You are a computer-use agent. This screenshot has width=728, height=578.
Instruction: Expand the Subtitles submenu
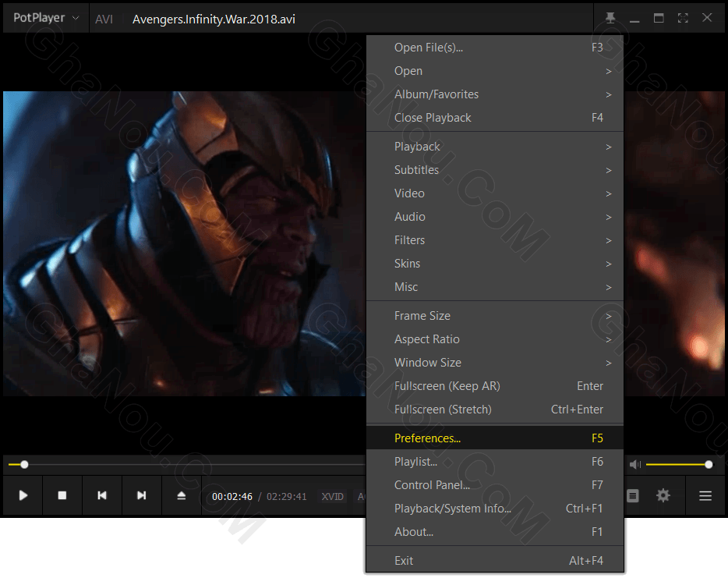point(495,170)
